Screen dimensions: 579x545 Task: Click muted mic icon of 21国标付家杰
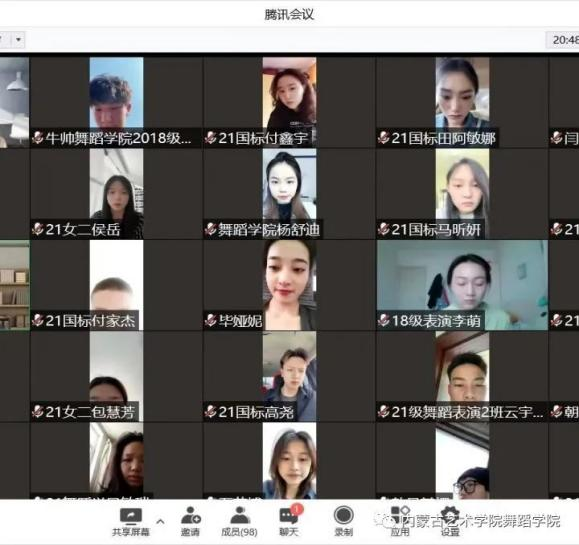point(38,321)
